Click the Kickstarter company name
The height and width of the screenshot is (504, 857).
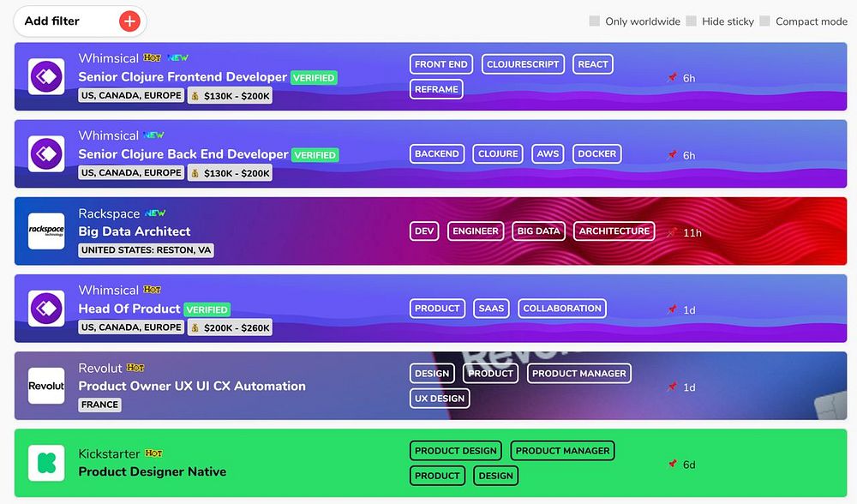(x=109, y=453)
